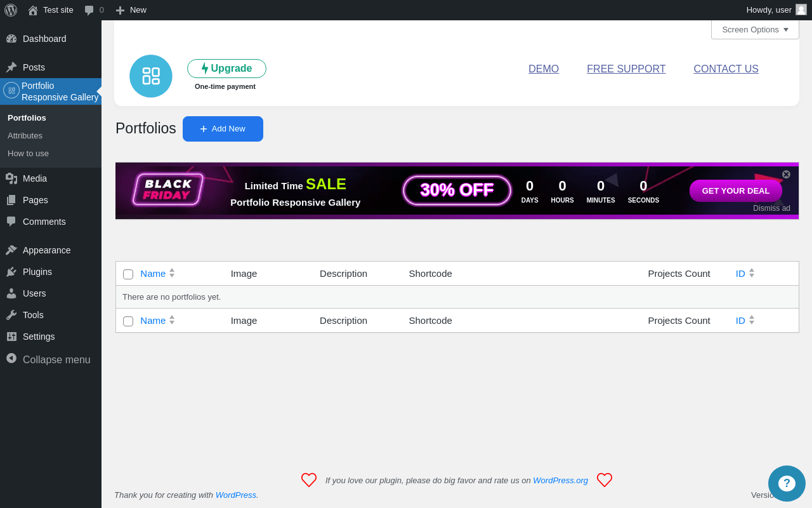The width and height of the screenshot is (812, 508).
Task: Open the Test site home link
Action: pyautogui.click(x=51, y=10)
